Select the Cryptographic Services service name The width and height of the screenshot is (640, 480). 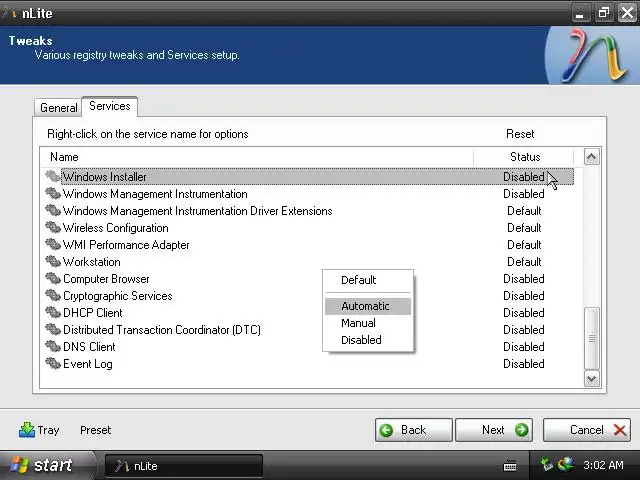pyautogui.click(x=118, y=296)
